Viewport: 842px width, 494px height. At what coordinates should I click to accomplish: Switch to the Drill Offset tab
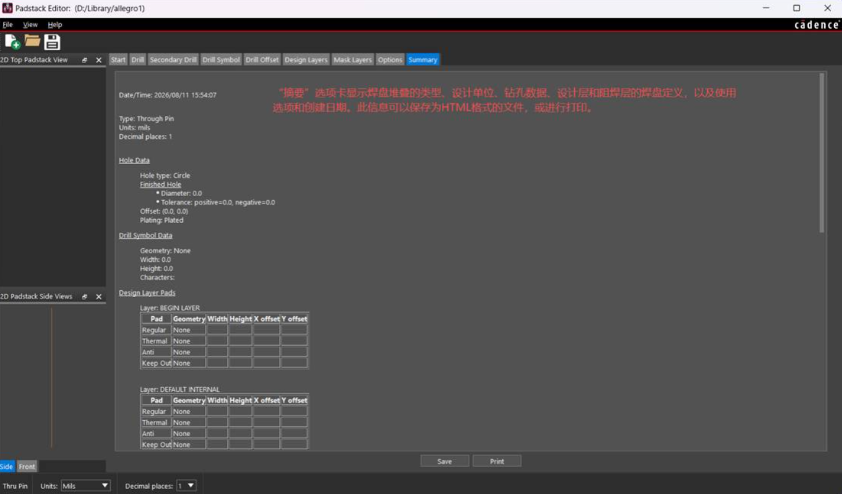(x=262, y=60)
